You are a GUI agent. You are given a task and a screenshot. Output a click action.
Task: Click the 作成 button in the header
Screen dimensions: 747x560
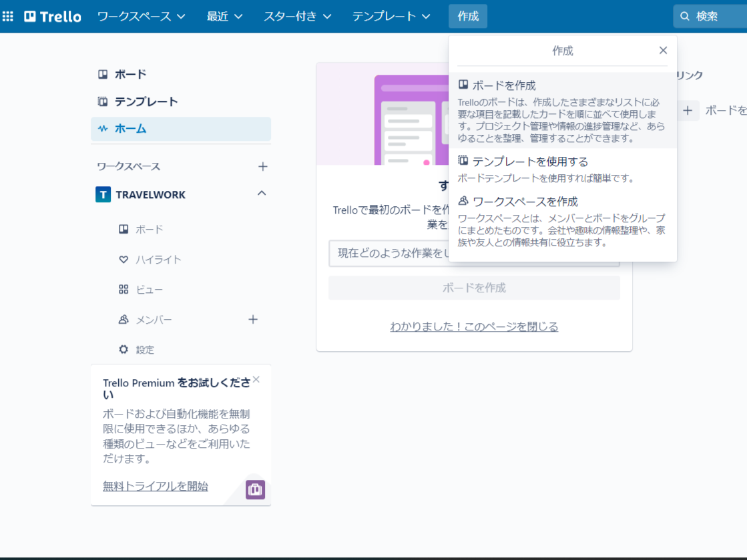(468, 16)
